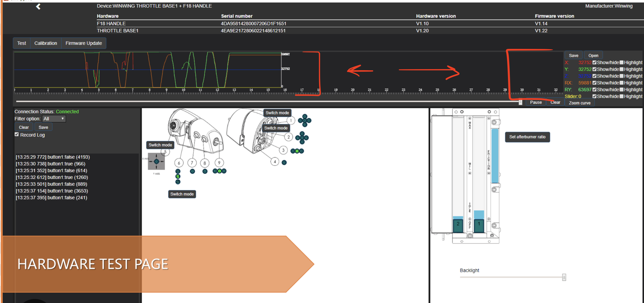Click numbered circle 5 on handle diagram

tap(165, 152)
